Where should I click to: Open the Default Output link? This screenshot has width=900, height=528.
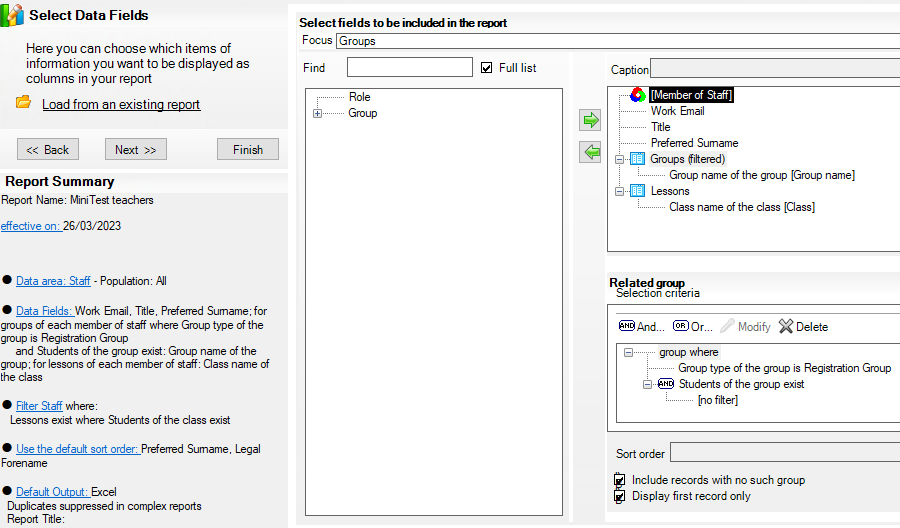click(x=52, y=492)
